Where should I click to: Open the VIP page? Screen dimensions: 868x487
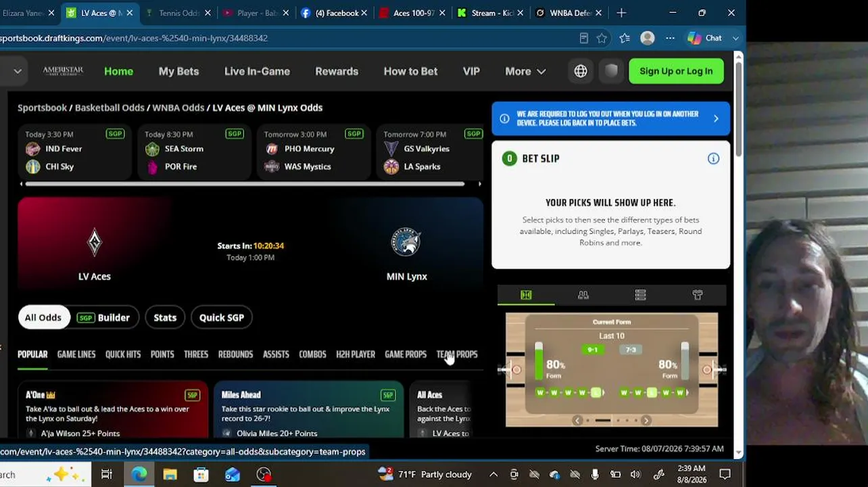coord(471,71)
